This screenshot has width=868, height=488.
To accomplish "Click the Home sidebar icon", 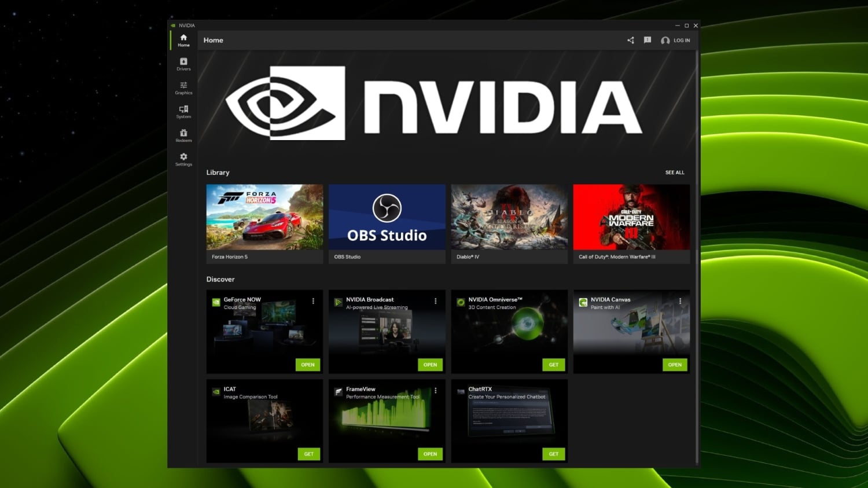I will point(183,40).
